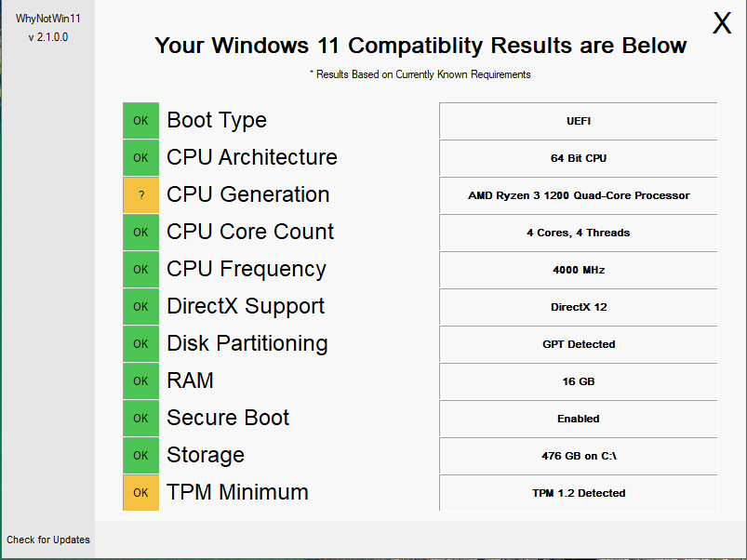The height and width of the screenshot is (560, 747).
Task: Click the TPM 1.2 Detected result field
Action: pos(579,493)
